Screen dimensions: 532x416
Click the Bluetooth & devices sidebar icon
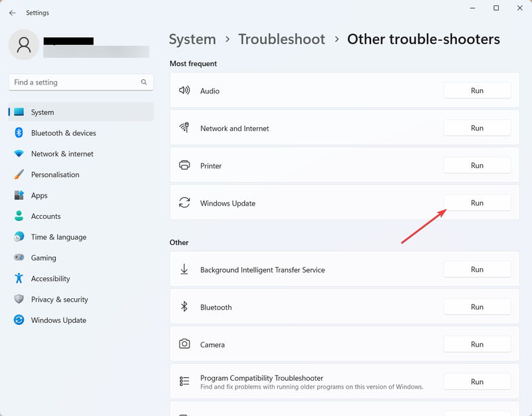(19, 132)
